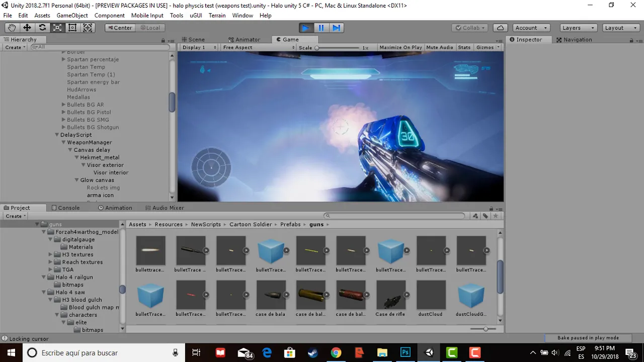Open Photoshop from the taskbar

tap(406, 352)
